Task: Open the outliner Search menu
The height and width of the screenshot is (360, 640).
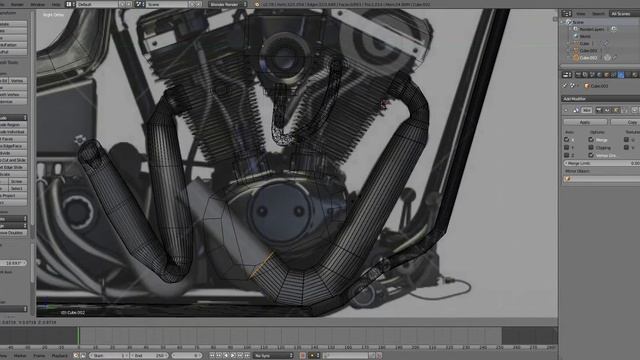Action: tap(598, 13)
